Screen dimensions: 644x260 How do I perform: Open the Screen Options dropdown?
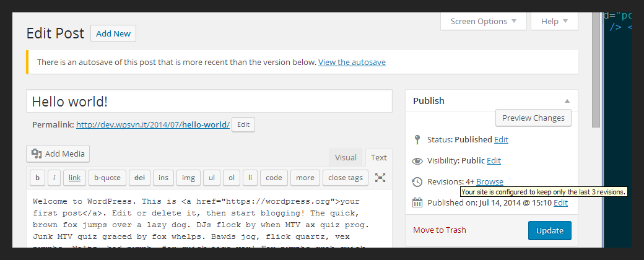pos(484,22)
